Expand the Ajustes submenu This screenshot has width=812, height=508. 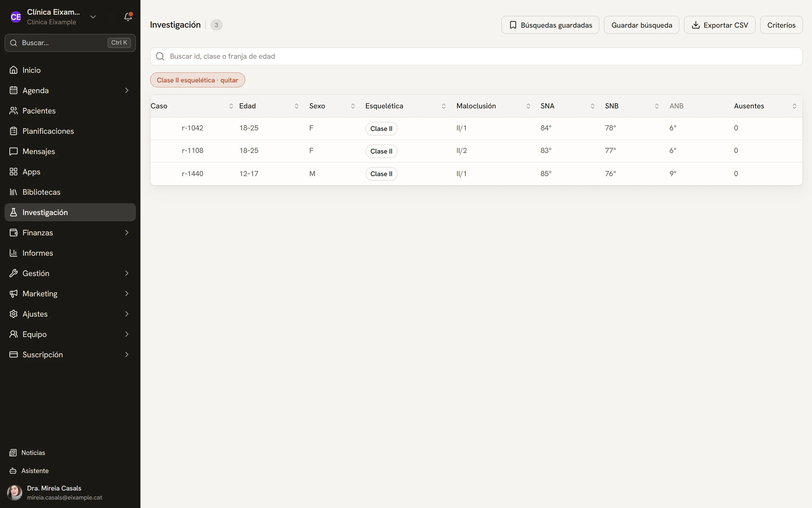click(x=127, y=314)
